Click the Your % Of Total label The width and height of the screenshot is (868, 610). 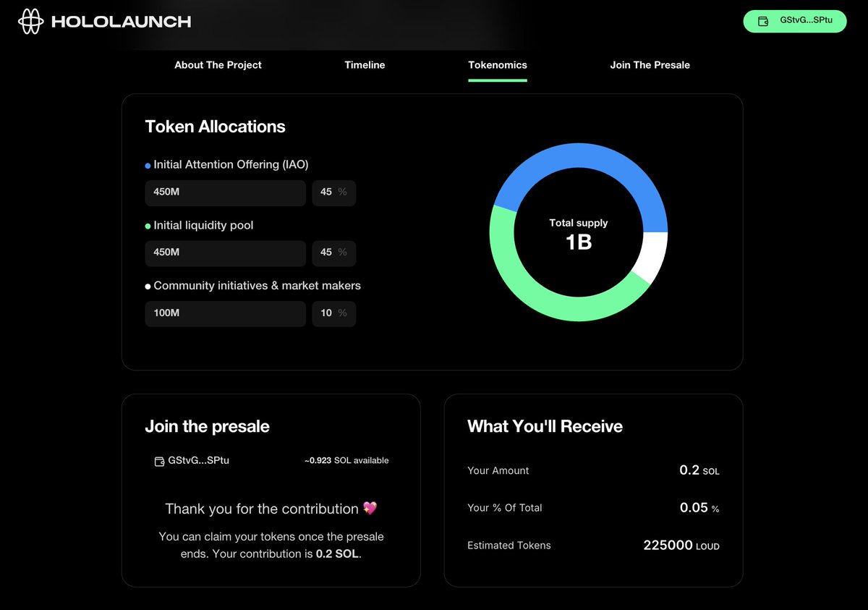click(x=505, y=508)
